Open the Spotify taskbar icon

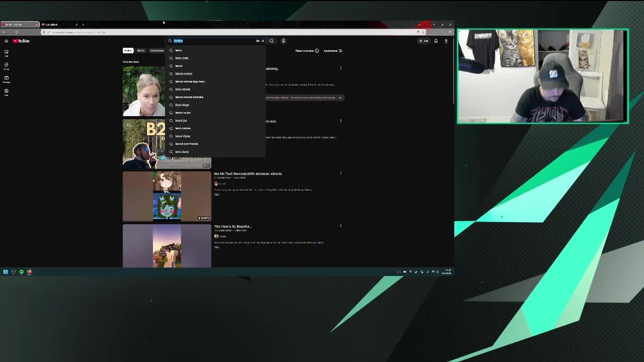pyautogui.click(x=21, y=272)
